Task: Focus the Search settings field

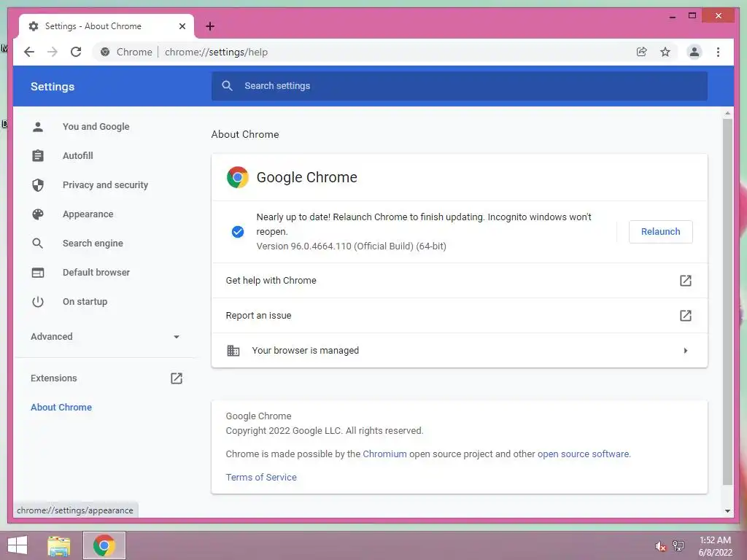Action: point(460,86)
